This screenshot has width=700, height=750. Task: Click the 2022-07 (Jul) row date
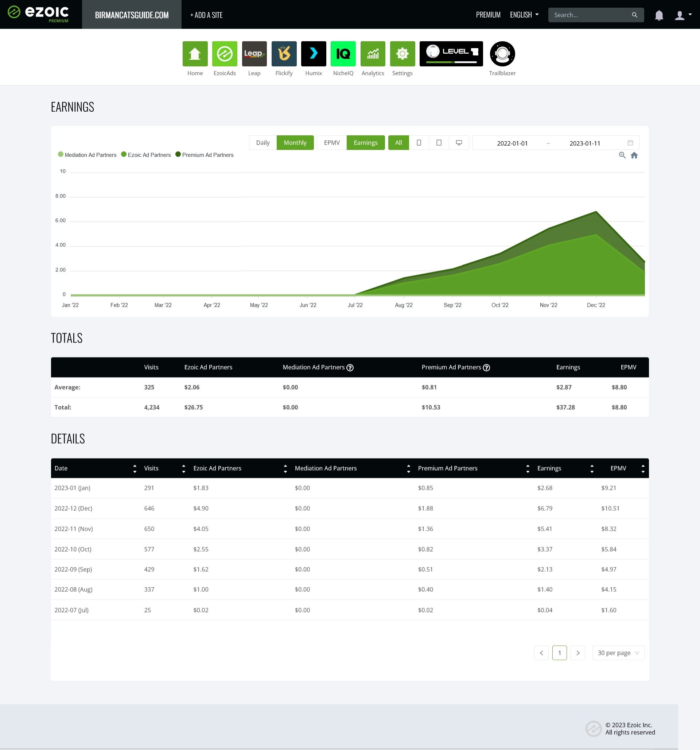(x=71, y=610)
